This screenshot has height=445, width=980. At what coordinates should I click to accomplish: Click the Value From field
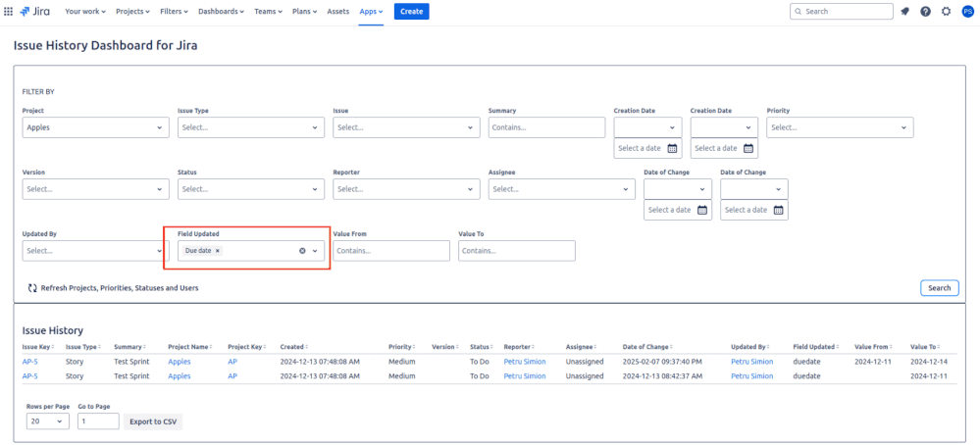[x=391, y=250]
